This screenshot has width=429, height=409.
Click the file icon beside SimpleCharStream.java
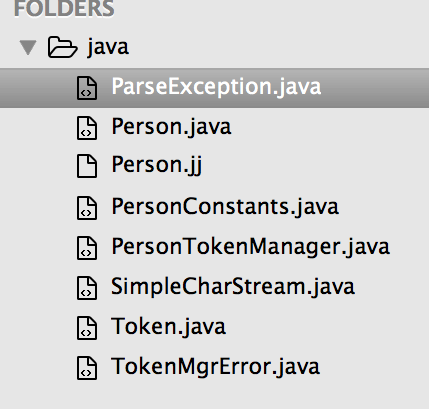pos(87,288)
